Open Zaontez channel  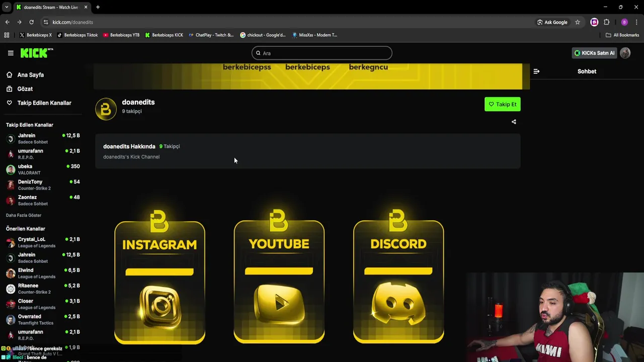tap(43, 200)
